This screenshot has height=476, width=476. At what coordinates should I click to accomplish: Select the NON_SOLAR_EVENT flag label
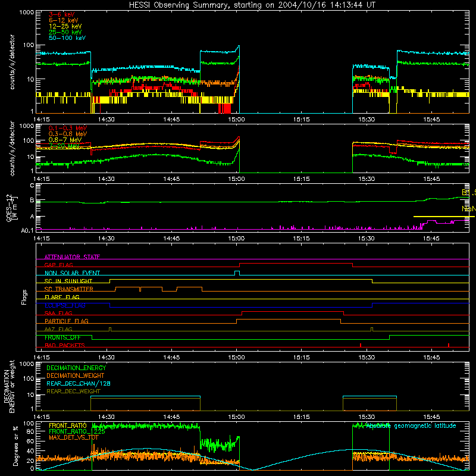(x=72, y=273)
